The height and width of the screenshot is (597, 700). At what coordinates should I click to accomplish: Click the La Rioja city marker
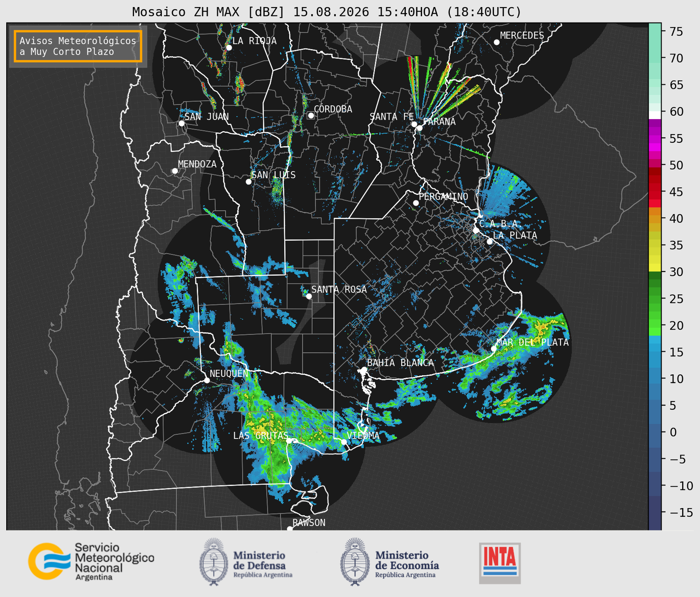coord(229,48)
